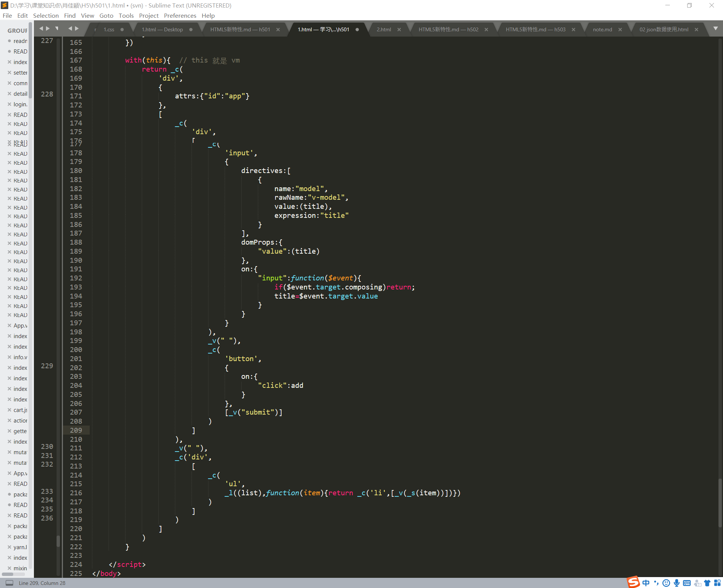The image size is (723, 588).
Task: Open the IME toolbox grid icon
Action: coord(717,583)
